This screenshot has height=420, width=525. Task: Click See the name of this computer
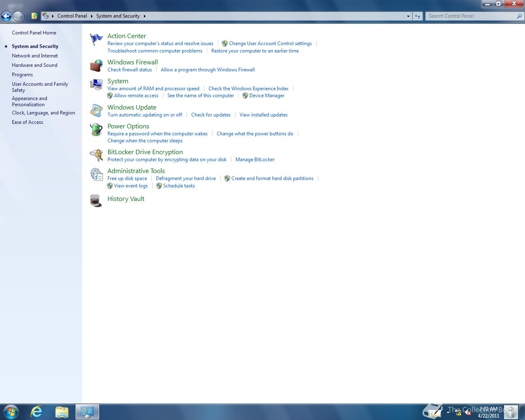click(201, 96)
